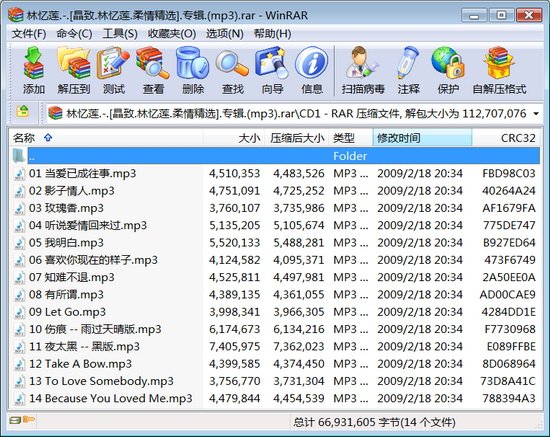Click CRC32 value 788394A3
Screen dimensions: 550x437
point(509,399)
